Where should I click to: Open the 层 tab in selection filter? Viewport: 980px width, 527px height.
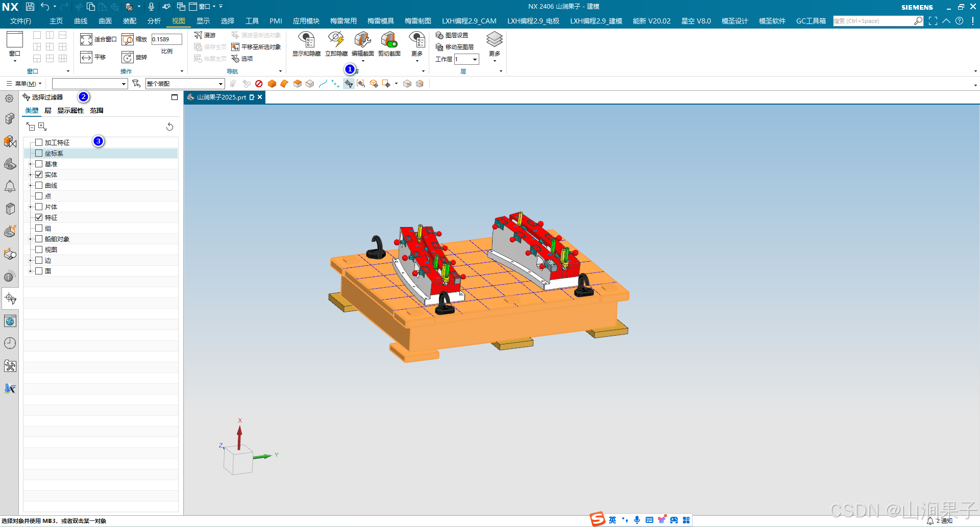[48, 111]
